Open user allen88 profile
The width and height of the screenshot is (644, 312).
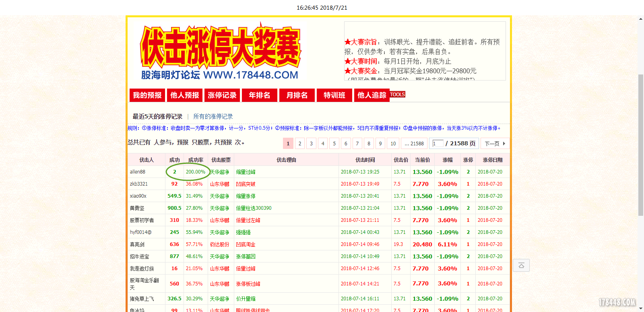coord(138,172)
